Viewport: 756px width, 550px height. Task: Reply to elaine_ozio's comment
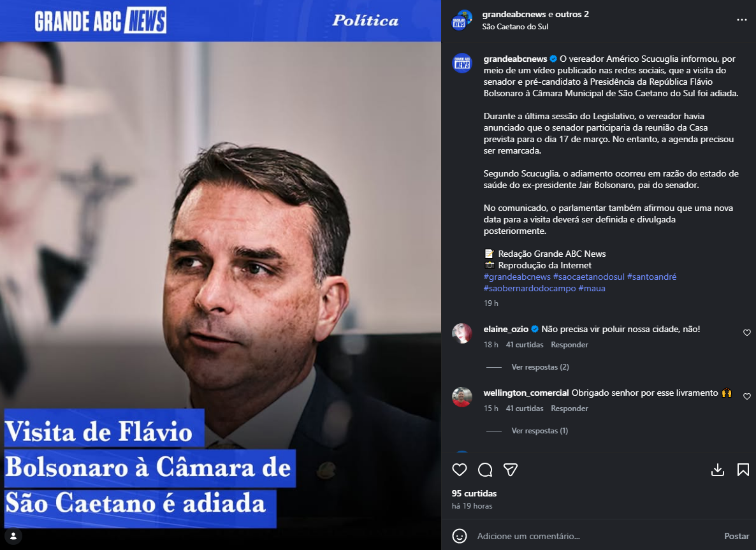click(x=569, y=345)
